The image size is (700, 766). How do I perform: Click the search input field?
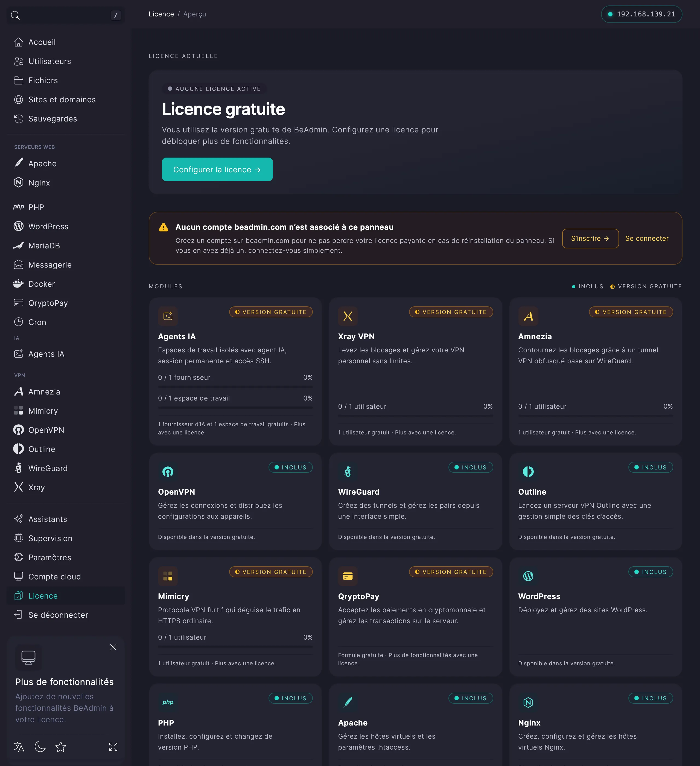click(x=65, y=15)
